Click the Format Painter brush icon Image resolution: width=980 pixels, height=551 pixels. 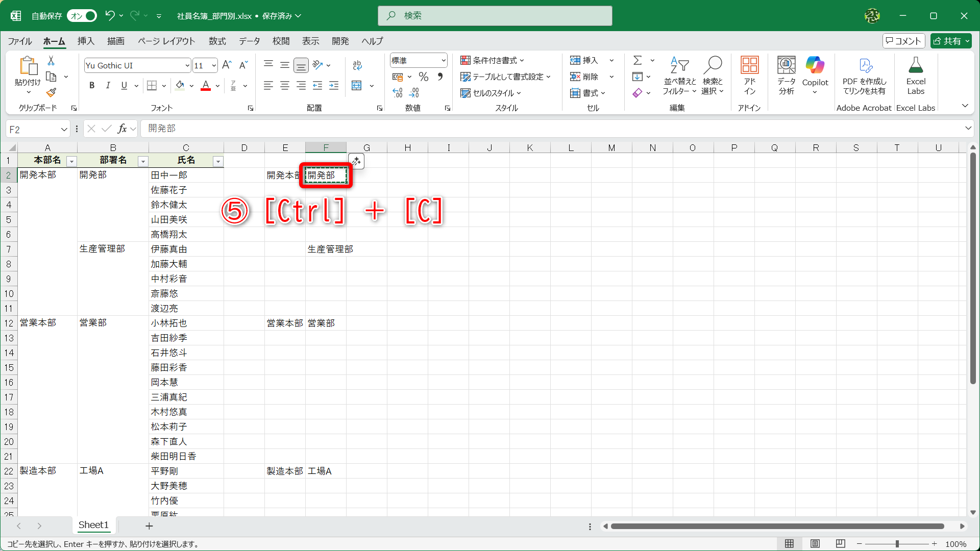(51, 93)
